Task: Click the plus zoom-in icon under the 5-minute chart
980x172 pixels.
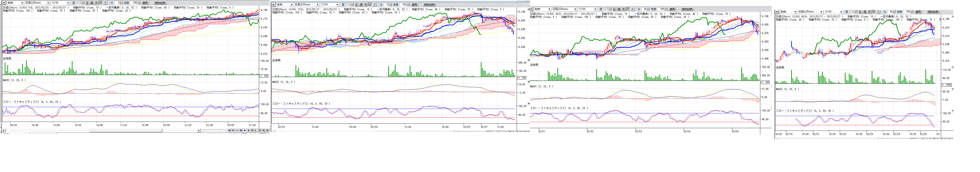Action: [x=233, y=131]
